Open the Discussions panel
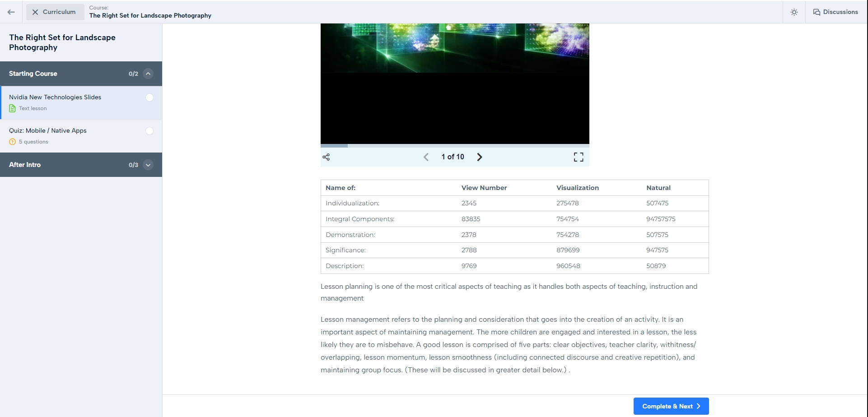Screen dimensions: 868x417 835,12
